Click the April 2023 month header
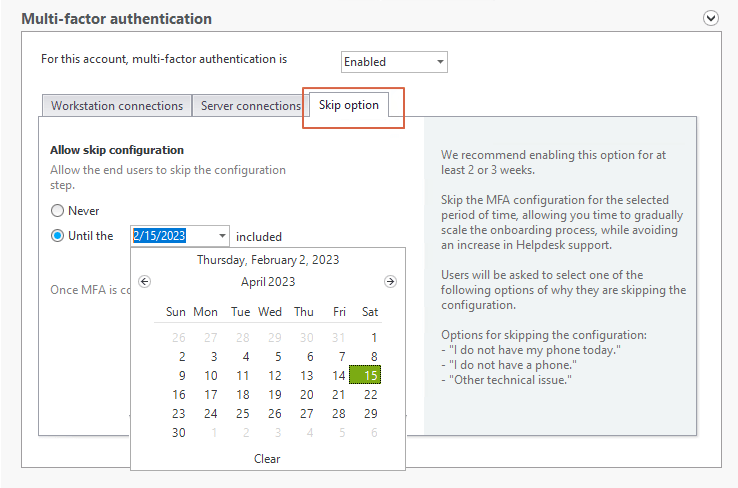Image resolution: width=738 pixels, height=488 pixels. coord(268,281)
